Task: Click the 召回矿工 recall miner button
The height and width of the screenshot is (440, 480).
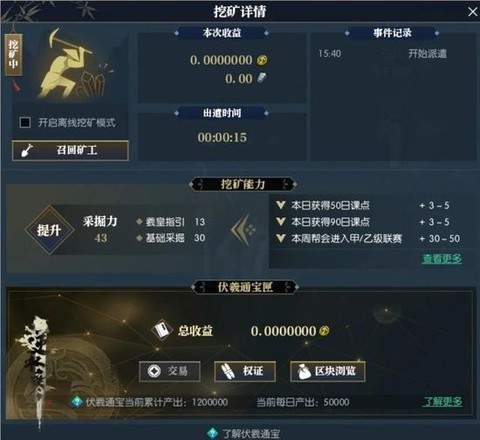Action: (70, 151)
